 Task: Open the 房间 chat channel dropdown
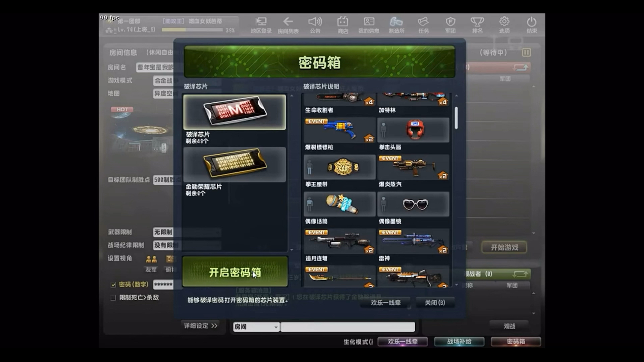[256, 327]
